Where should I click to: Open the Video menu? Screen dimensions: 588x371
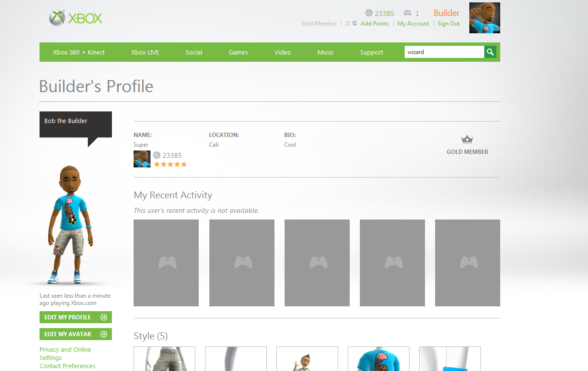tap(283, 52)
